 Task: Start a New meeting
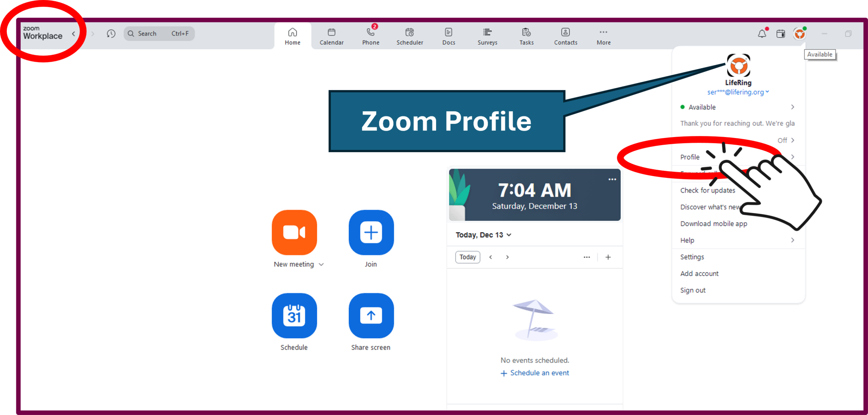[x=294, y=233]
